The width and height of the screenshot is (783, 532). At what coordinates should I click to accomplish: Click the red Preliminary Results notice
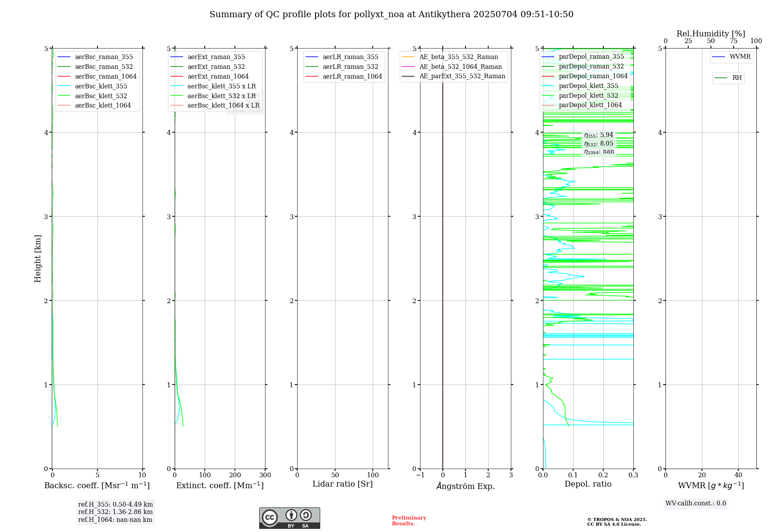409,521
